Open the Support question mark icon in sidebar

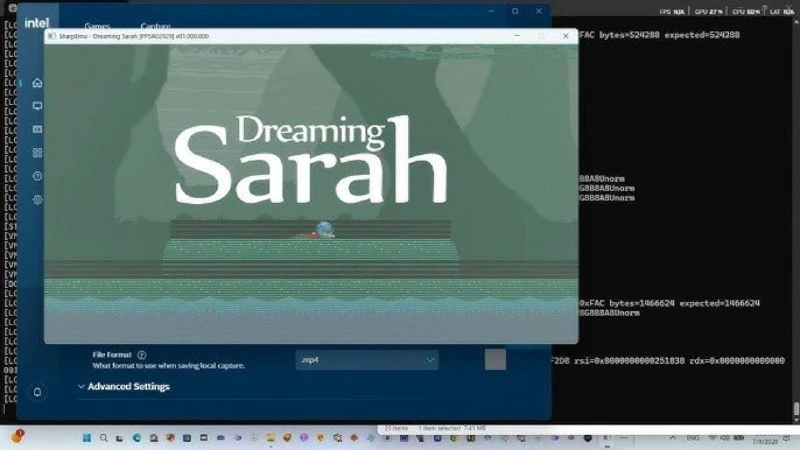[37, 176]
